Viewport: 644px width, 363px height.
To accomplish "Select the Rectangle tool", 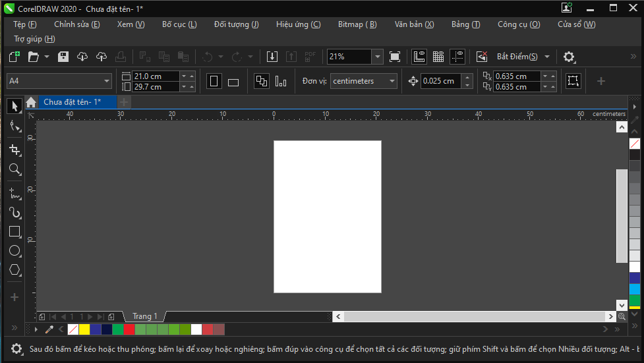I will tap(15, 232).
